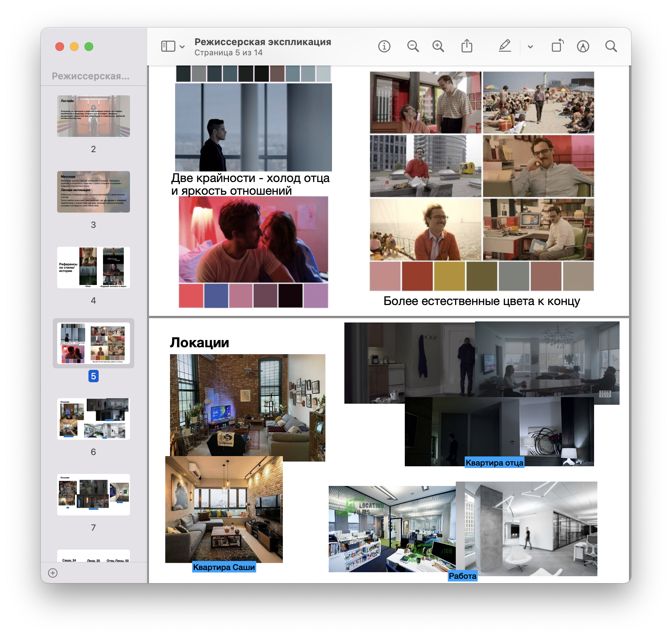672x637 pixels.
Task: Add page via plus button
Action: (x=53, y=573)
